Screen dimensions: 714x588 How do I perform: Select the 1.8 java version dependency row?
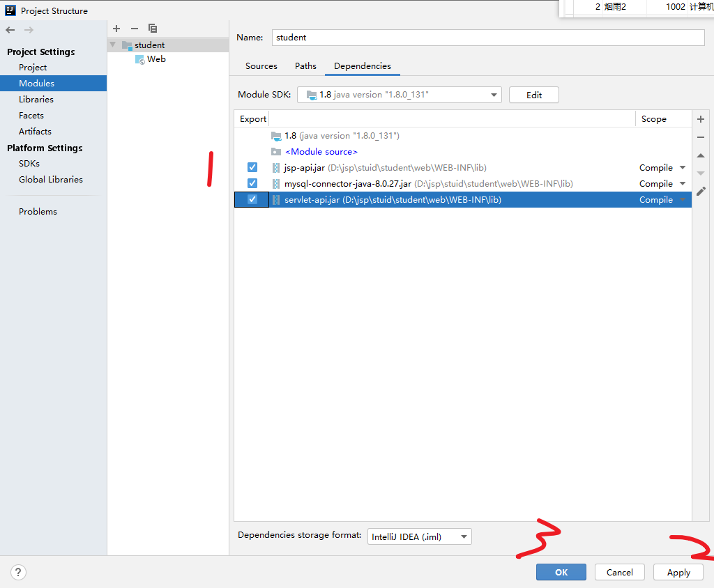(463, 136)
